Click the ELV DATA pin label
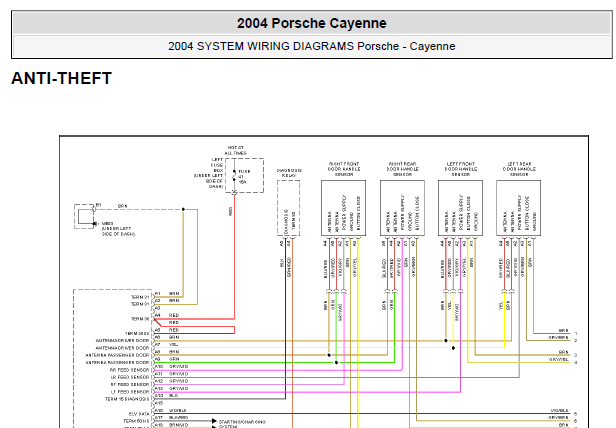This screenshot has width=616, height=428. tap(139, 414)
